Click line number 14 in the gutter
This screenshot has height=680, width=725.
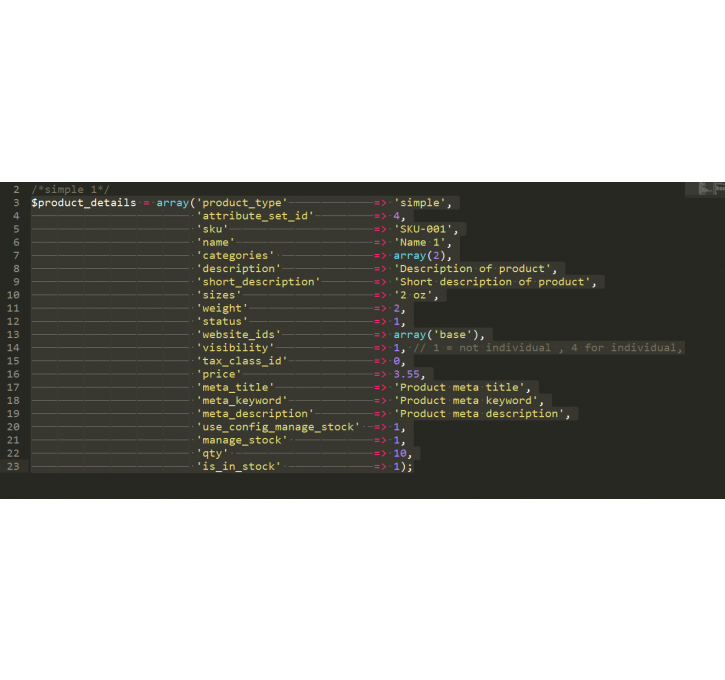[13, 348]
